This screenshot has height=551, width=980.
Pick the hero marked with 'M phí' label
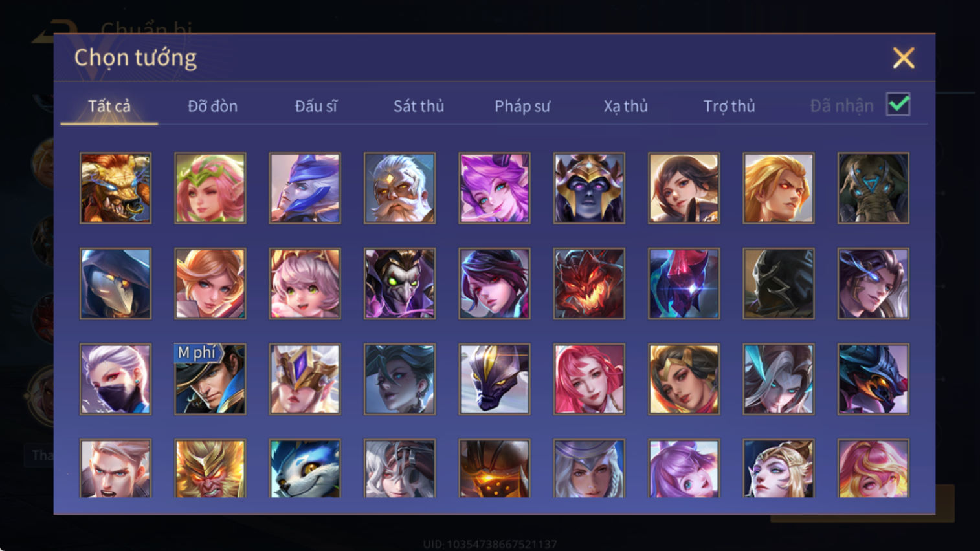(210, 379)
